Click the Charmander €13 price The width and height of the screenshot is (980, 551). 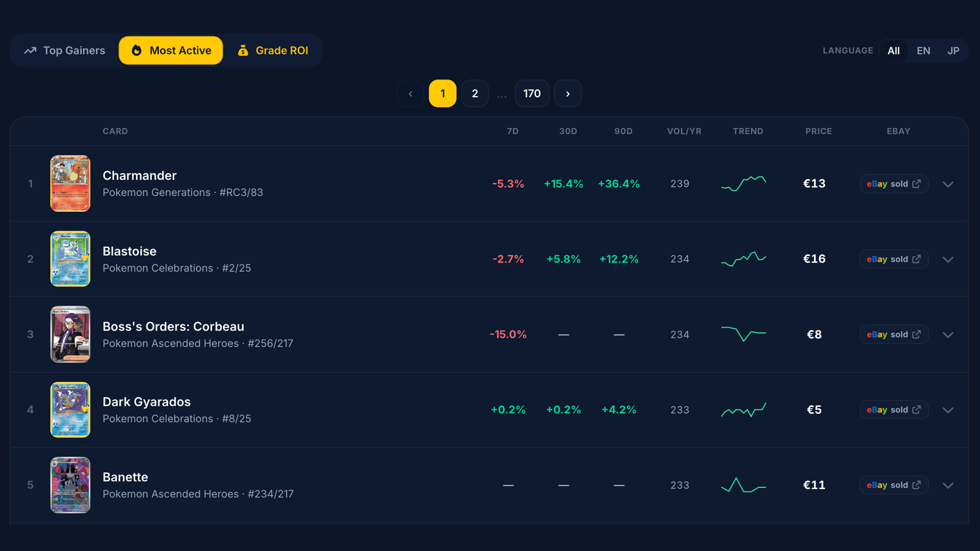coord(814,184)
